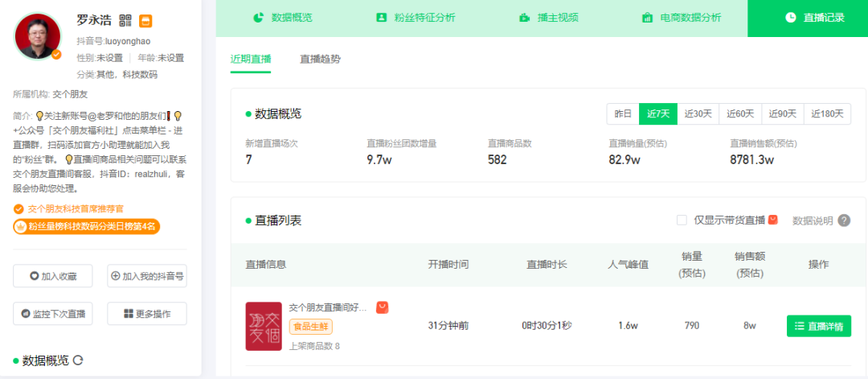
Task: Open the 播主视频 tab
Action: (x=548, y=18)
